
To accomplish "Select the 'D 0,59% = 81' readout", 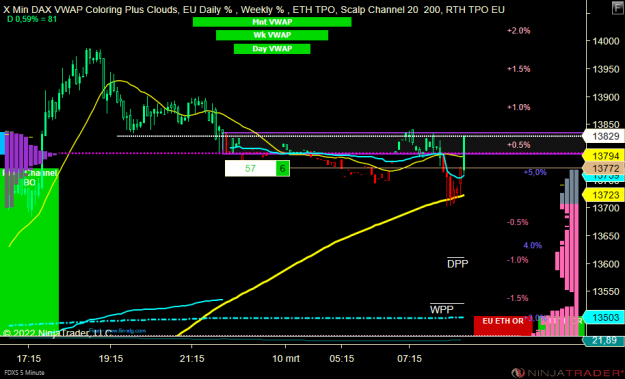I will tap(32, 19).
